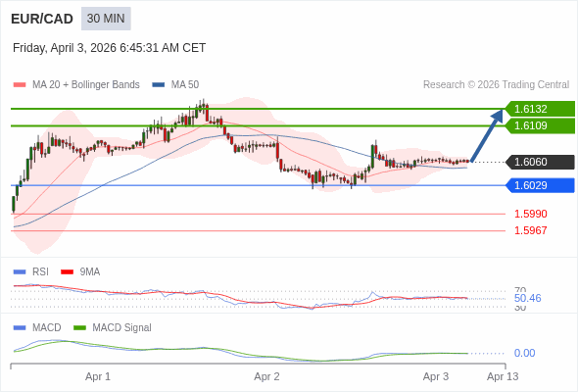Click the Apr 13 date axis label

[x=503, y=376]
